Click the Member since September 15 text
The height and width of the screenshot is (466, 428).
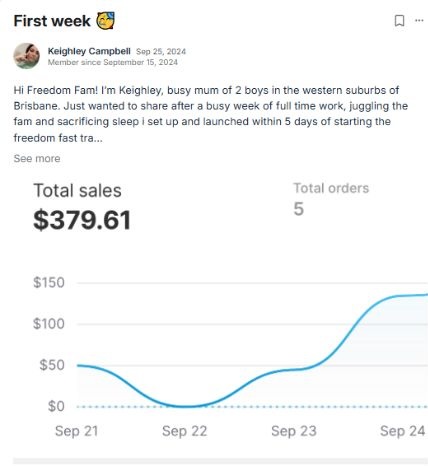click(x=113, y=62)
